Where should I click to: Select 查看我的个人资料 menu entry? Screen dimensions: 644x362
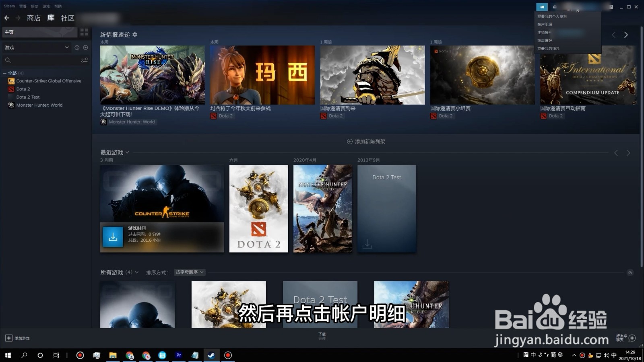pos(552,16)
